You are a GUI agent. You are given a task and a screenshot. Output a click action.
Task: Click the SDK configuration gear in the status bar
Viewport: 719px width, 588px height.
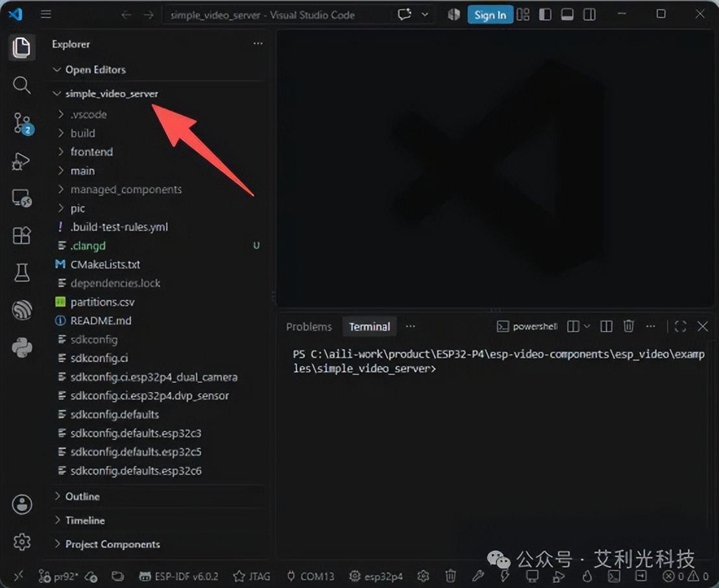point(423,576)
